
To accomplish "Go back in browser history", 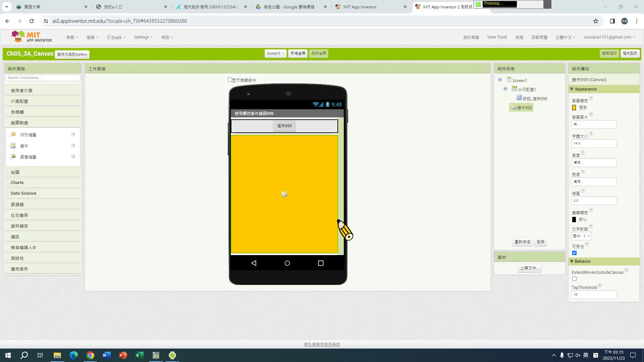I will tap(7, 21).
